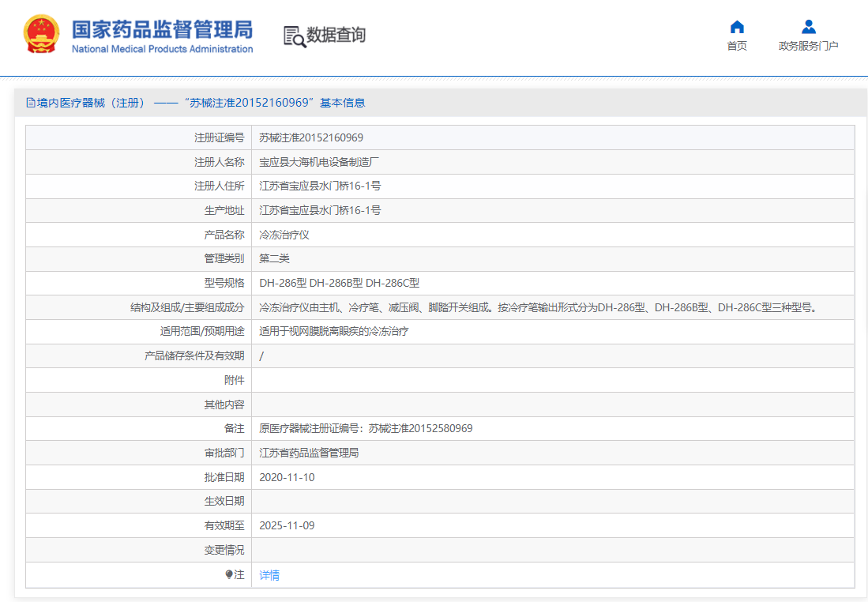The width and height of the screenshot is (868, 602).
Task: Click the 政务服务门户 label
Action: pos(808,46)
